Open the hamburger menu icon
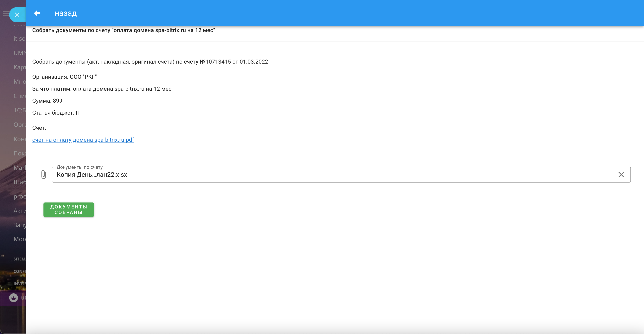This screenshot has width=644, height=334. 6,13
